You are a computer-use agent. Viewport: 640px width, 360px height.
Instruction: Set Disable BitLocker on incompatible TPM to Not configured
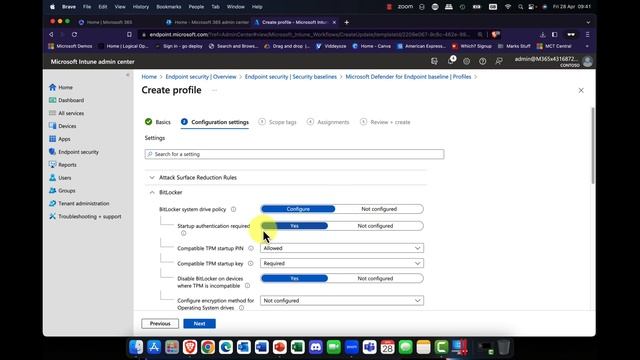point(375,278)
